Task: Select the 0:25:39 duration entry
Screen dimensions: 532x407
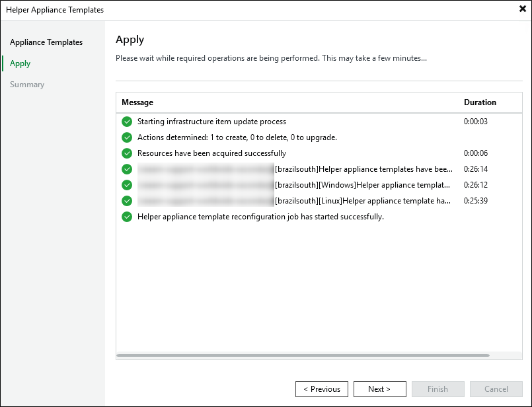Action: point(476,201)
